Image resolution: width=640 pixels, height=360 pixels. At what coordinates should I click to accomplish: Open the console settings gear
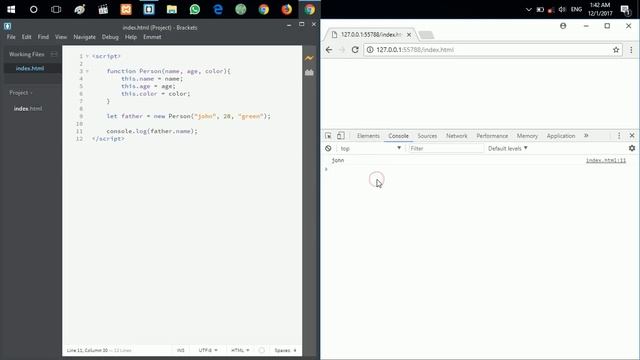[x=632, y=148]
